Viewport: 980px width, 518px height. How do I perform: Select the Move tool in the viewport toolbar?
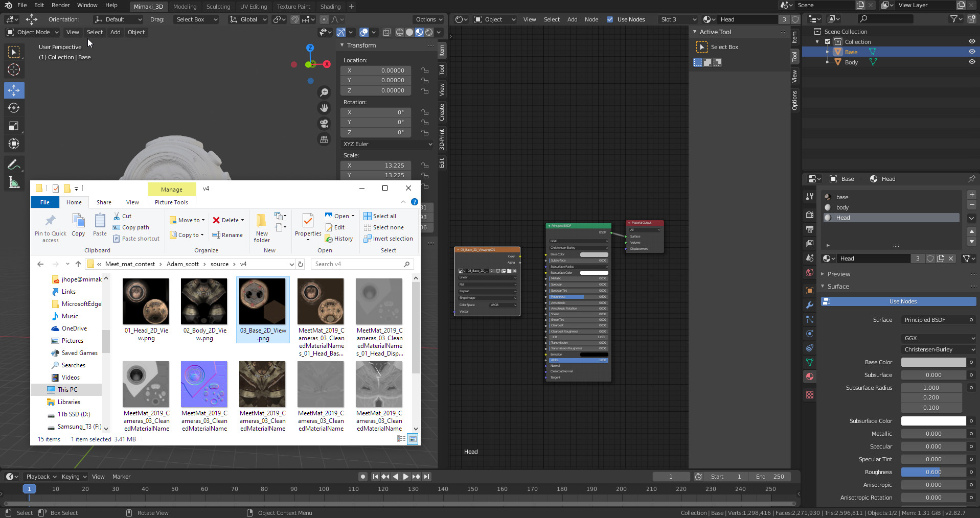pyautogui.click(x=14, y=90)
